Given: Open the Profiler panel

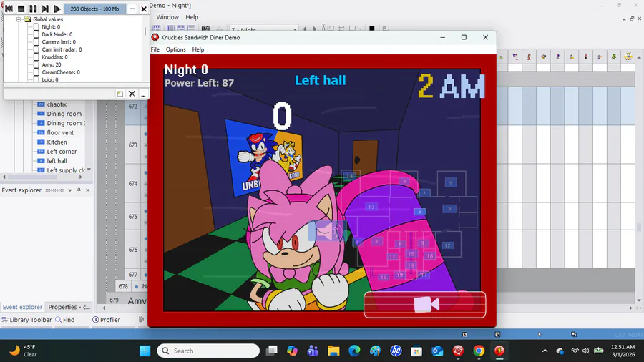Looking at the screenshot, I should [107, 320].
